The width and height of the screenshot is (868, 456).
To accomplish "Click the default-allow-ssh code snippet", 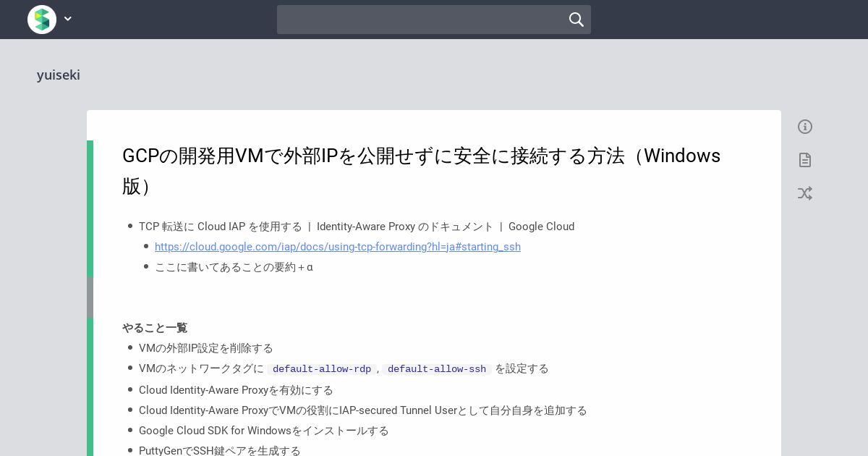I will click(x=437, y=369).
